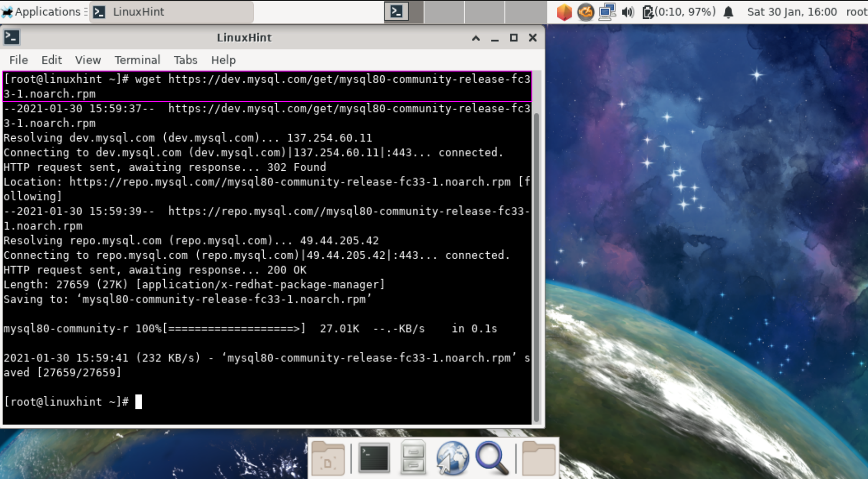
Task: Open the root user menu in the panel
Action: click(857, 12)
